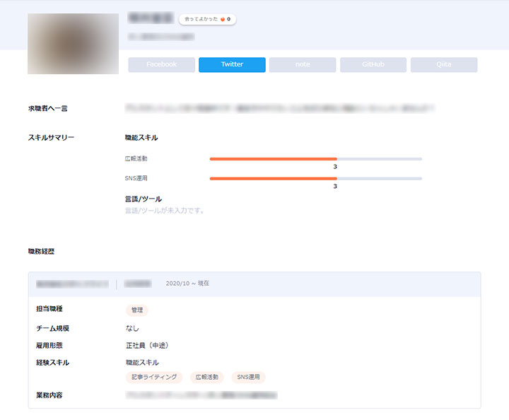Click the SNS運用 tag in 経験スキル
Image resolution: width=509 pixels, height=420 pixels.
[x=248, y=377]
